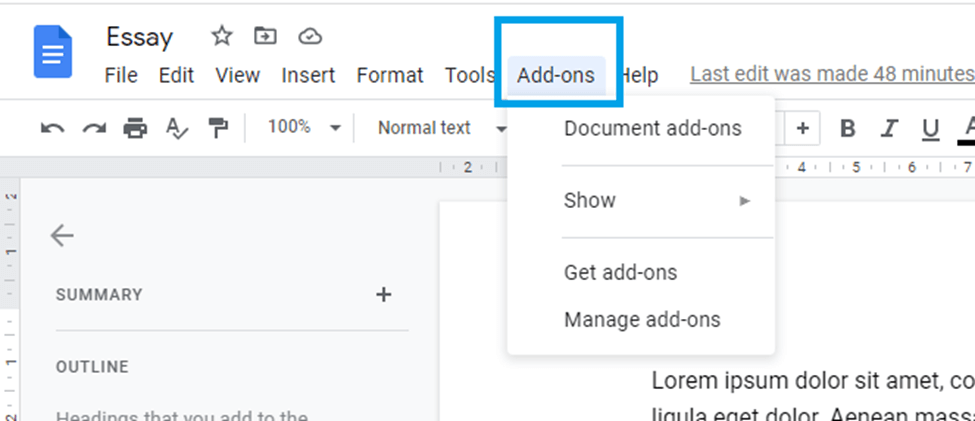Check the cloud save status icon

[310, 37]
